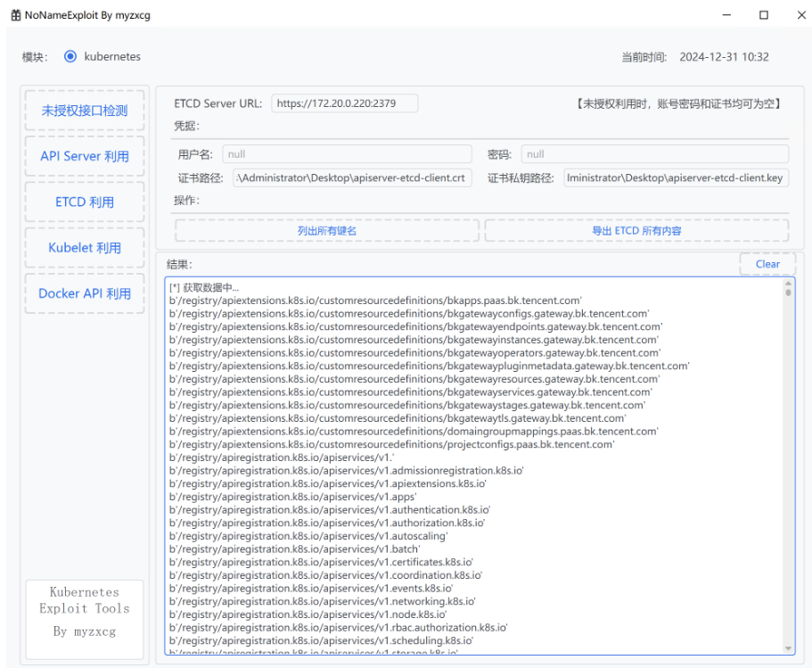
Task: Select the bkgatewayoperators.gateway.bk.tencent.com line
Action: (x=414, y=353)
